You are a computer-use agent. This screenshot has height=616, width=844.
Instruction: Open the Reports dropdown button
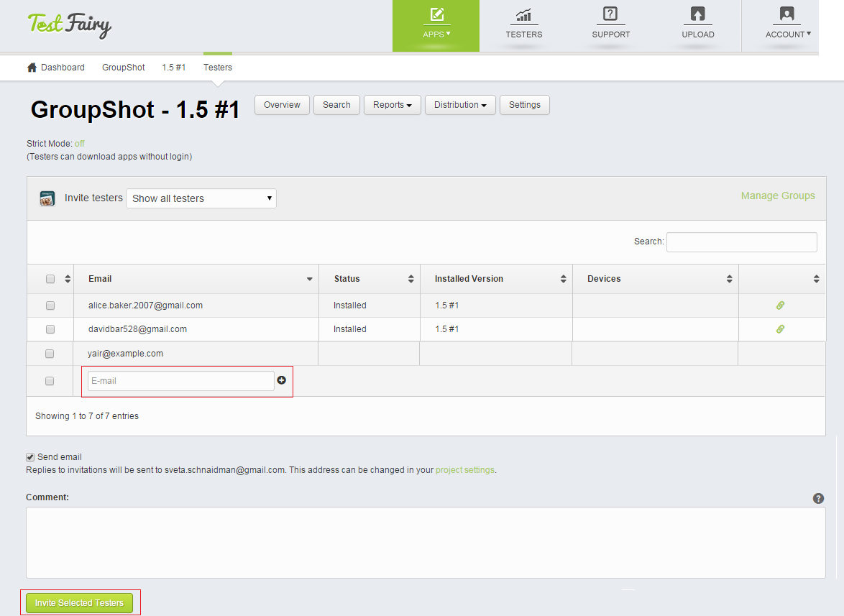coord(392,105)
